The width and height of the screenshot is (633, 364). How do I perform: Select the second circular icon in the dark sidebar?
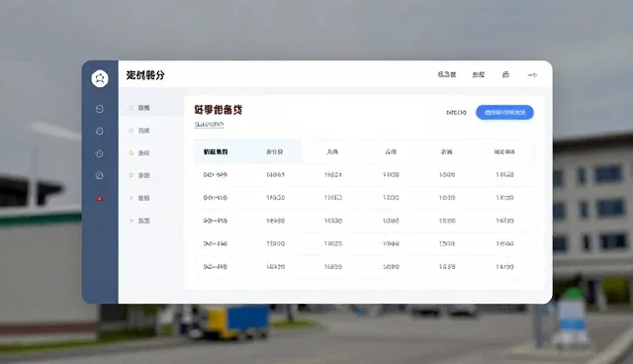(100, 132)
